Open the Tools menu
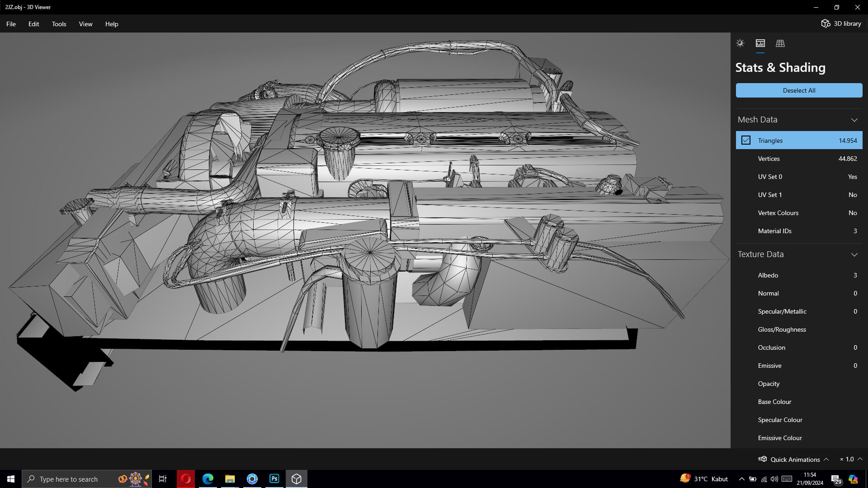868x488 pixels. (59, 24)
